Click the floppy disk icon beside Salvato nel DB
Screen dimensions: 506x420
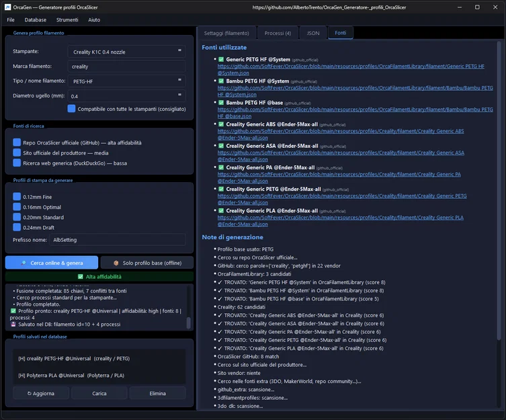[x=13, y=324]
